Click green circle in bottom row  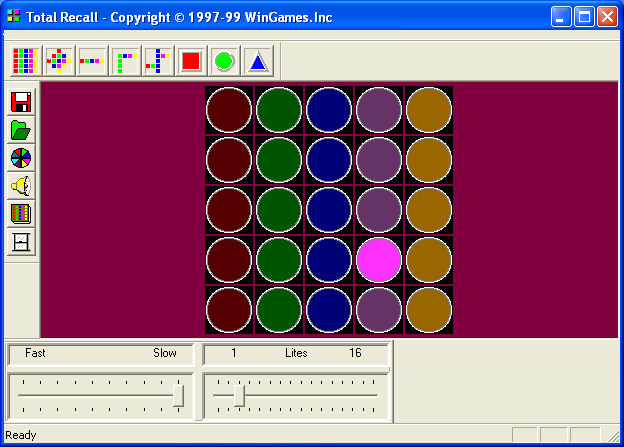279,310
